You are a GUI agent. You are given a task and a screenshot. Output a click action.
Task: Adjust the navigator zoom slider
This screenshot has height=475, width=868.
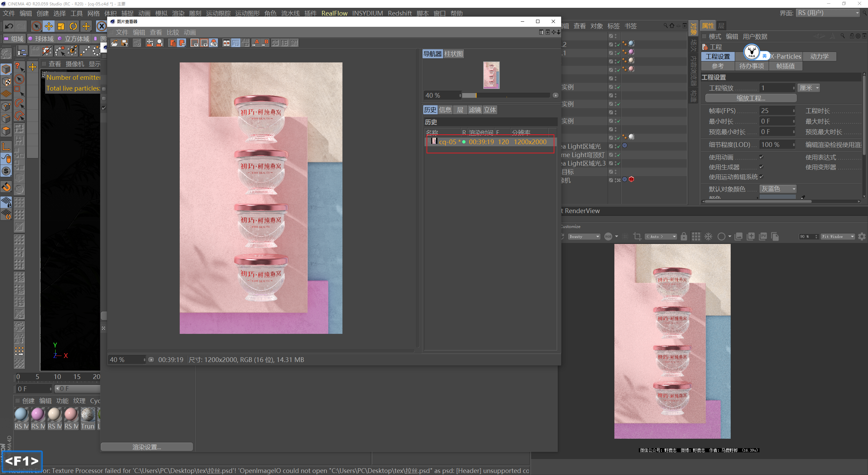(x=506, y=95)
